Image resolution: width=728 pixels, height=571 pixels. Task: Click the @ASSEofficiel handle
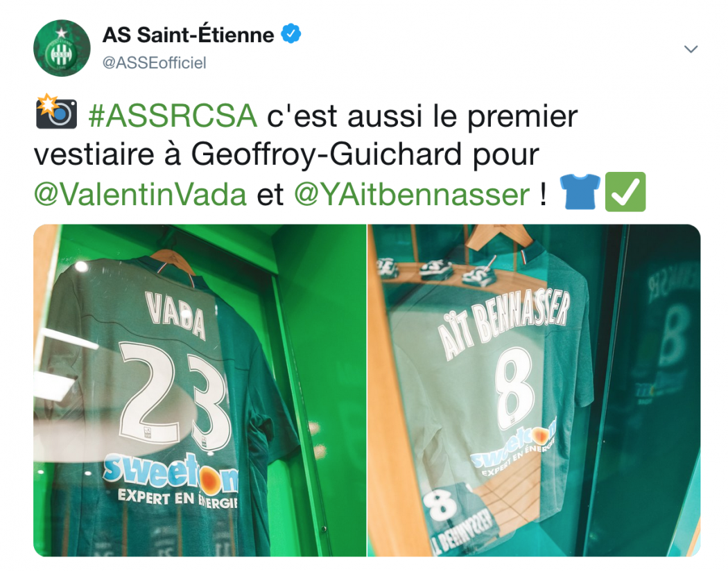coord(154,63)
